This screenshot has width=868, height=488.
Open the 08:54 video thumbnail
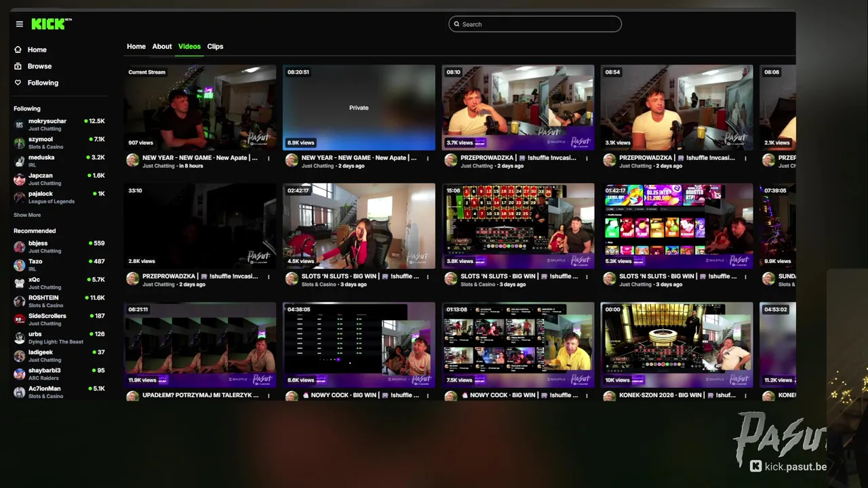677,107
